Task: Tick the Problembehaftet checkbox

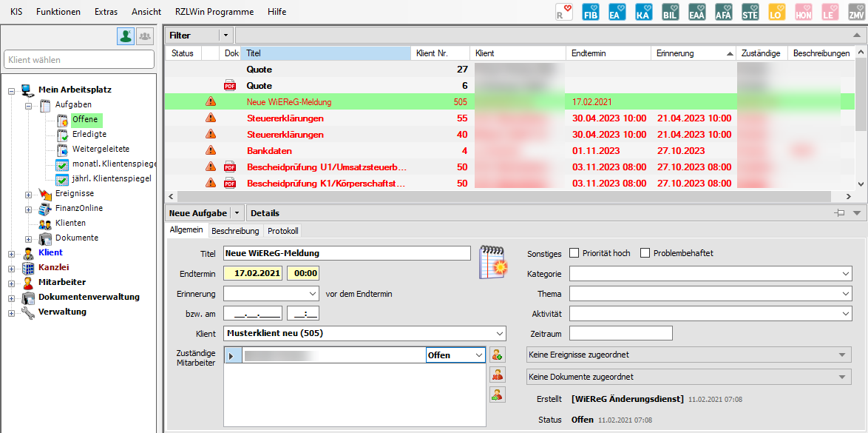Action: click(x=645, y=253)
